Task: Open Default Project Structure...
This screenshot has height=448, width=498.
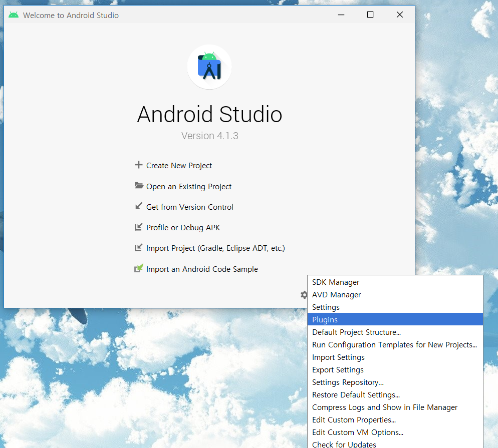Action: click(395, 332)
